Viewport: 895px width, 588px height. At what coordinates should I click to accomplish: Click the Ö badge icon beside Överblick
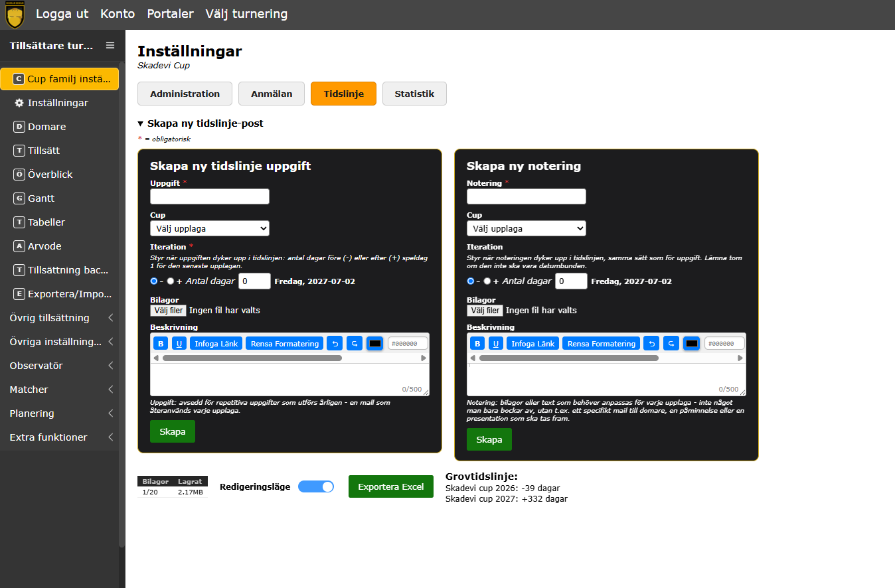19,175
